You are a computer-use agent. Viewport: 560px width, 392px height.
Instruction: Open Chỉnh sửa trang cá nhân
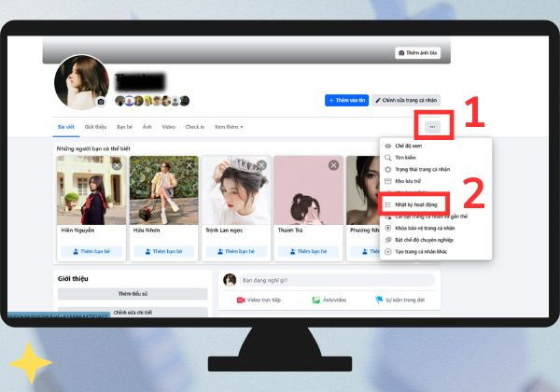coord(406,100)
